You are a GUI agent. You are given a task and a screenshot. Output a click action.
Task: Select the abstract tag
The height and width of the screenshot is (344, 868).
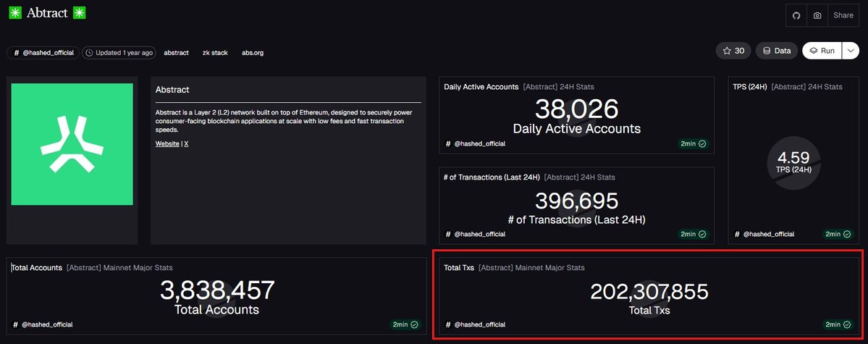[176, 53]
